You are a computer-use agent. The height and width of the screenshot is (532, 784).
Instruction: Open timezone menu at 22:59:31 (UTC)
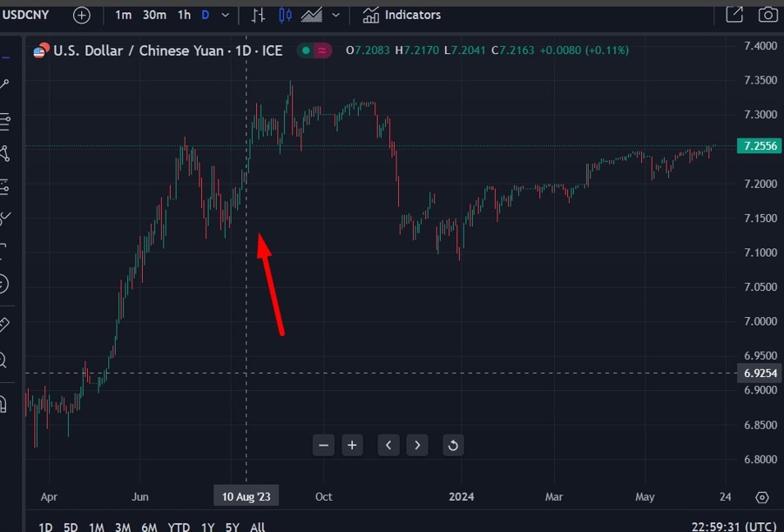[734, 527]
